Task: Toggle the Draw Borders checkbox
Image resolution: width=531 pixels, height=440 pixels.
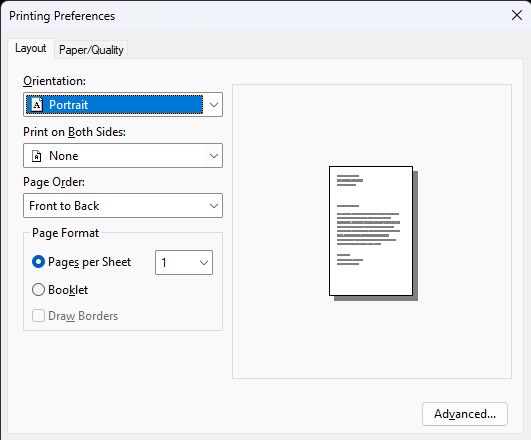Action: coord(38,316)
